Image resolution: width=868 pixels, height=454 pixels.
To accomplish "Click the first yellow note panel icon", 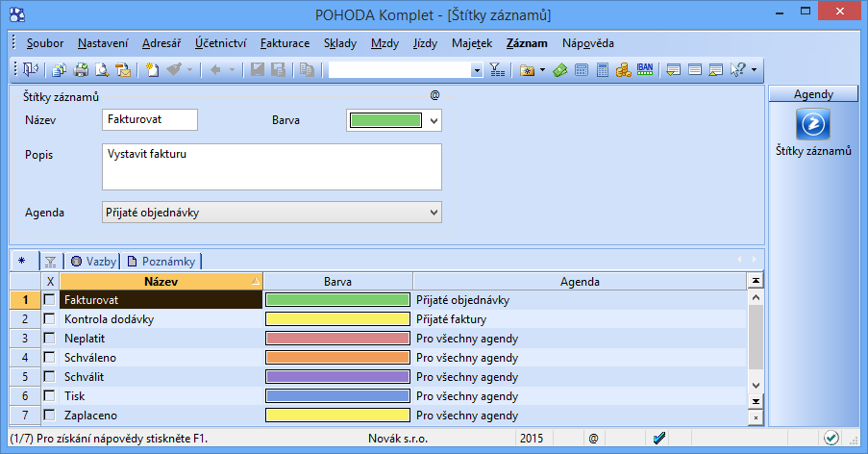I will 673,70.
